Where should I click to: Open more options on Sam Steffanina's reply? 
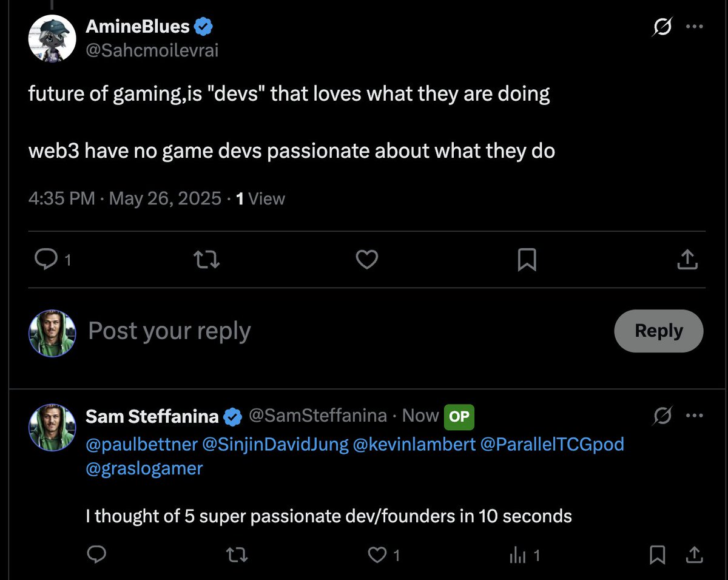pos(694,416)
